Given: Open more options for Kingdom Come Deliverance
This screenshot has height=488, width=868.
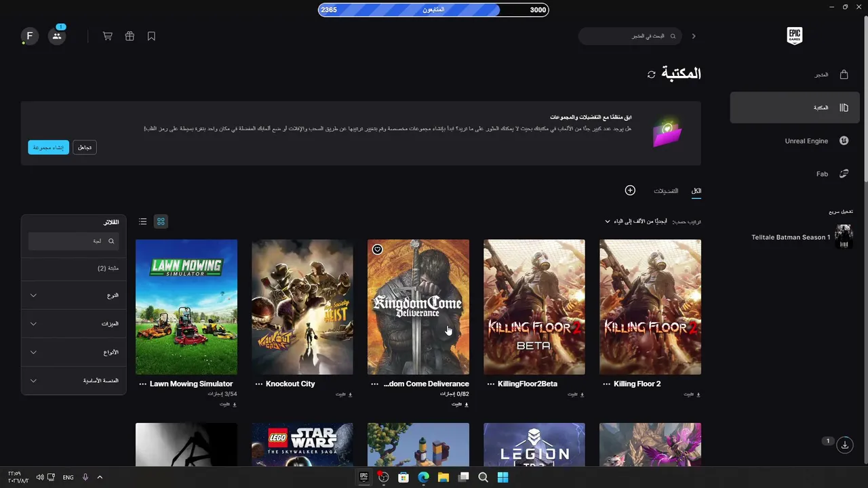Looking at the screenshot, I should [374, 384].
